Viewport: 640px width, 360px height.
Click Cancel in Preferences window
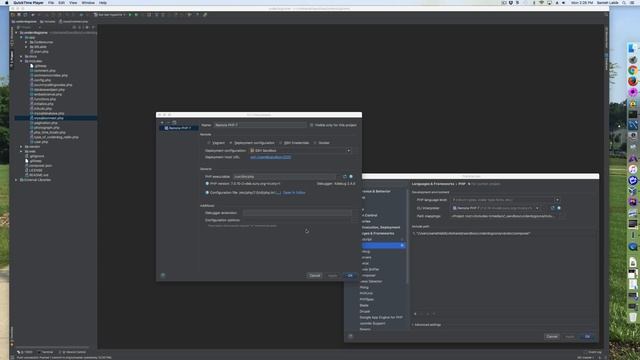tap(552, 336)
